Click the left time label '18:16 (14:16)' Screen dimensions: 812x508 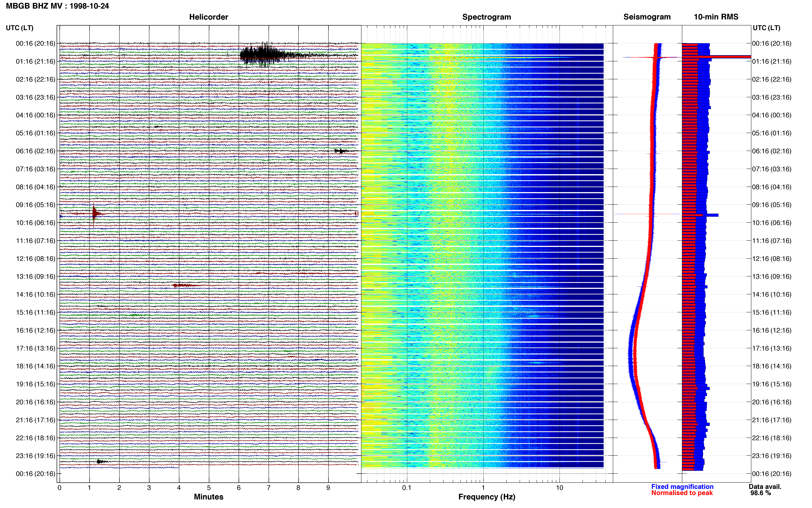pyautogui.click(x=36, y=366)
